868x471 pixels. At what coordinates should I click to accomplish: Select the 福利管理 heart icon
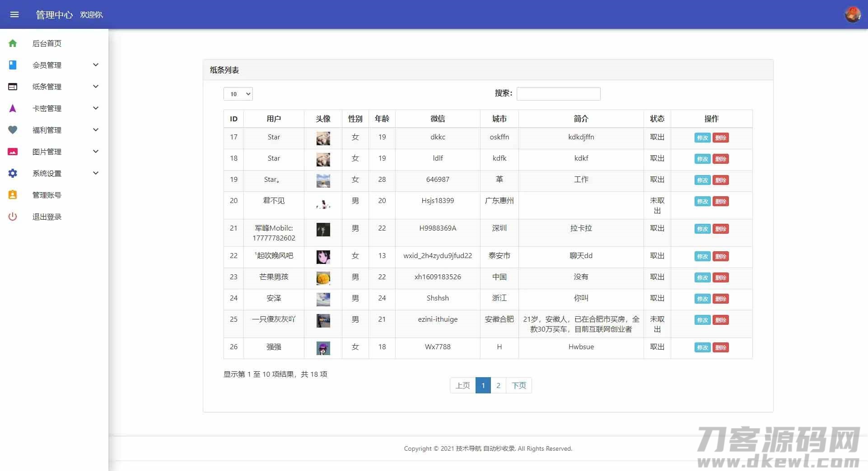pos(12,129)
